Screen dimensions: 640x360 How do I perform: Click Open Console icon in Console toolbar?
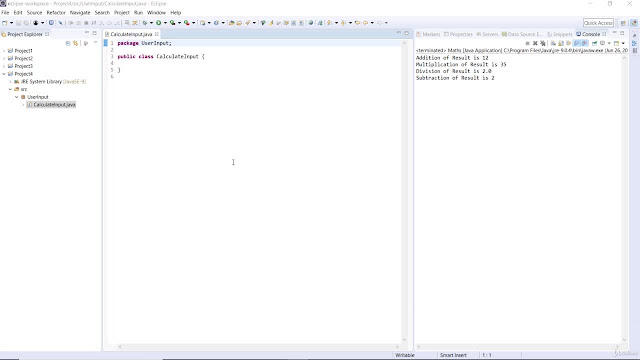(617, 43)
